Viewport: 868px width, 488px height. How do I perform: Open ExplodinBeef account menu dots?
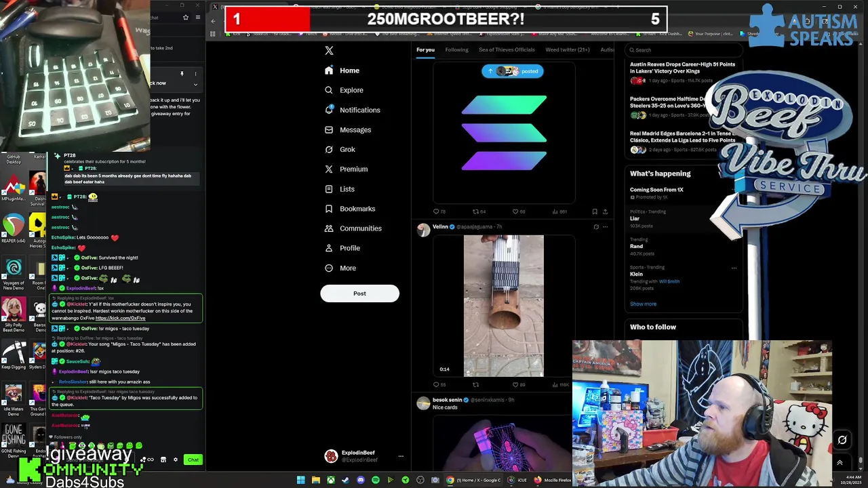pos(401,456)
